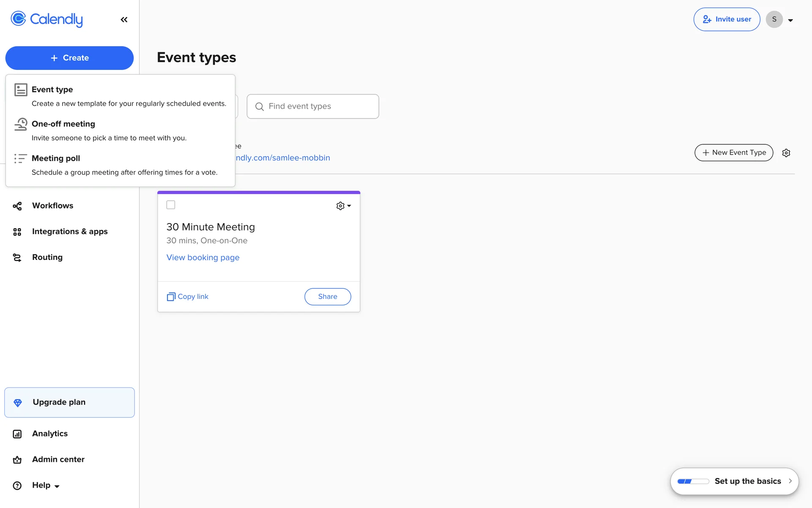The height and width of the screenshot is (508, 812).
Task: Click the gear icon beside New Event Type
Action: [786, 153]
